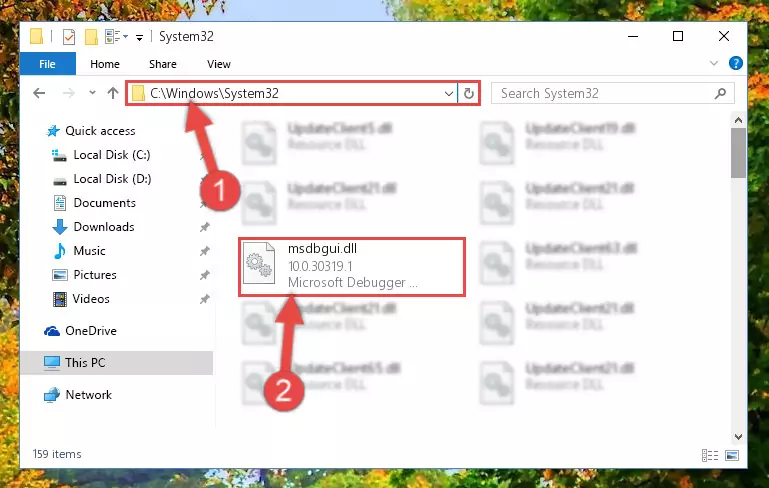
Task: Open Documents in the sidebar
Action: [x=104, y=203]
